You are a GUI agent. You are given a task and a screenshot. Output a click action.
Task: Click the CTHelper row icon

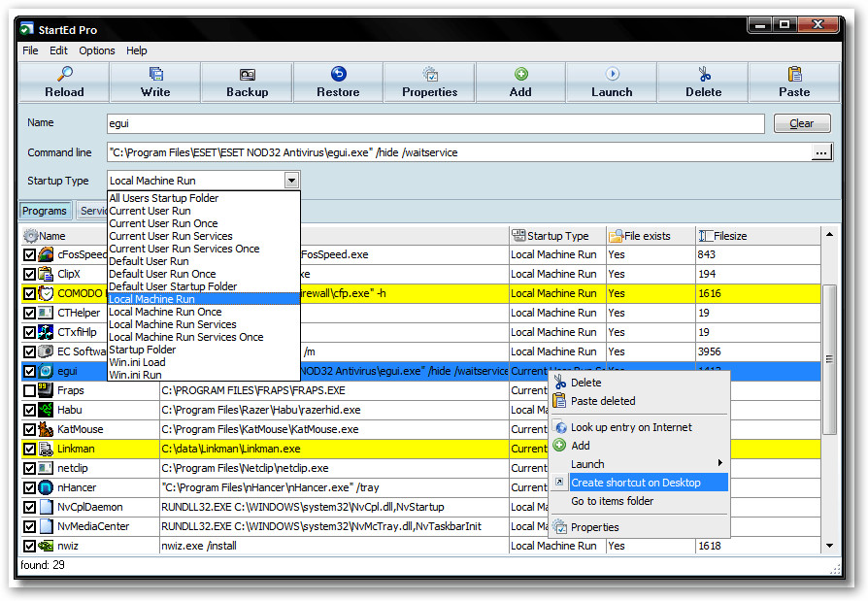[x=46, y=313]
